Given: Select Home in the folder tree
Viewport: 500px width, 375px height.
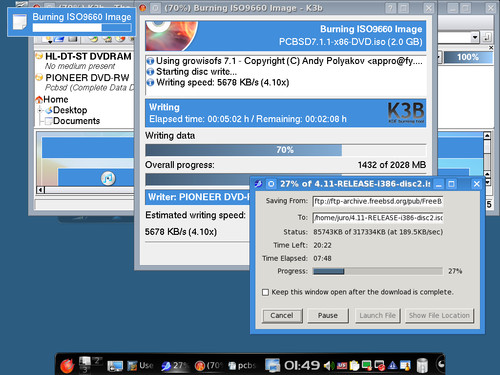Looking at the screenshot, I should click(56, 99).
